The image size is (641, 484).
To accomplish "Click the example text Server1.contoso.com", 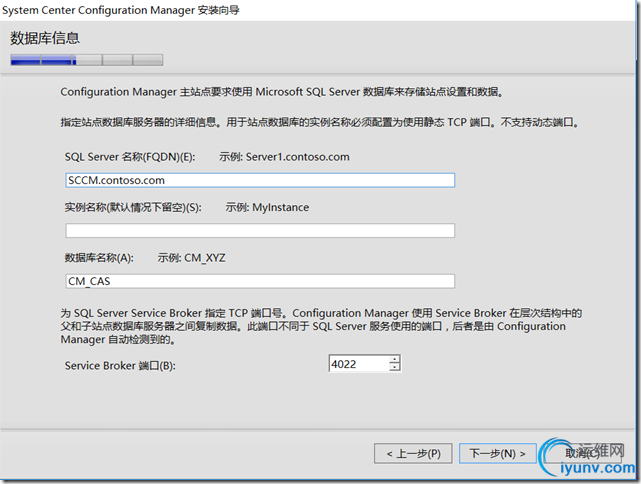I will pyautogui.click(x=298, y=157).
